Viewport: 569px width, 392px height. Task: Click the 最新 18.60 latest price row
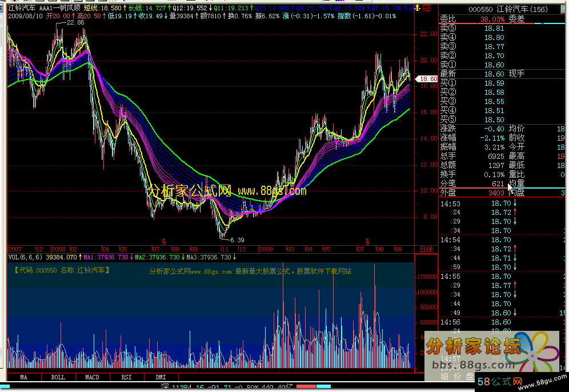click(x=502, y=74)
